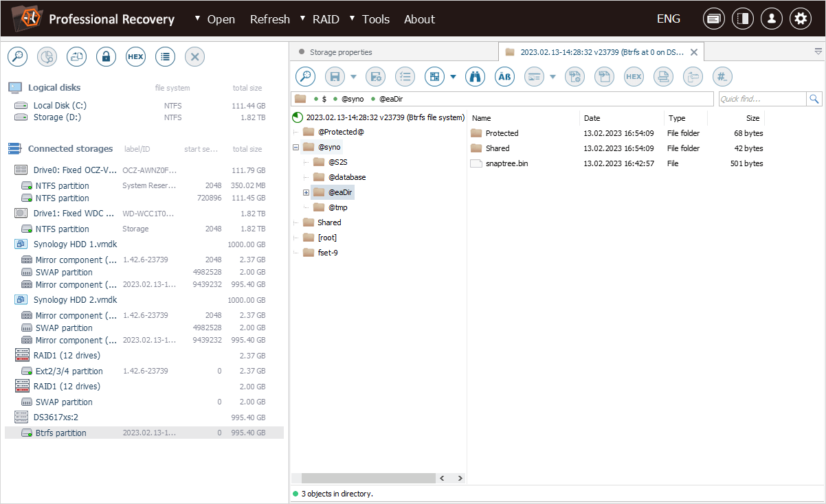Click in the Quick find input field
Screen dimensions: 826x504
pyautogui.click(x=762, y=99)
